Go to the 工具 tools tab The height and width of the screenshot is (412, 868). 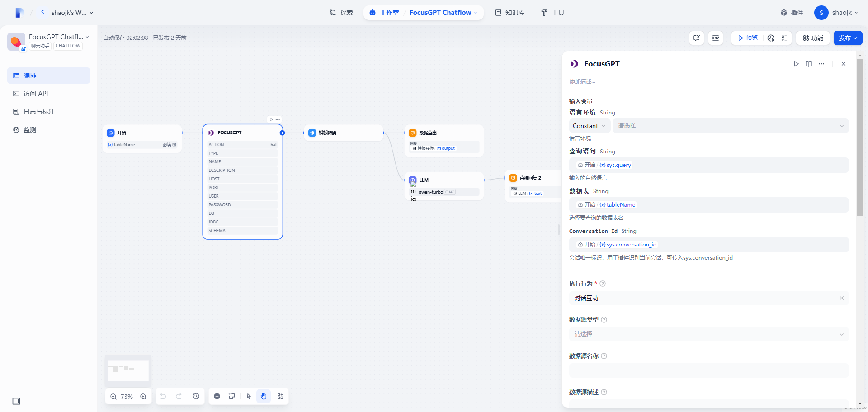pyautogui.click(x=553, y=13)
